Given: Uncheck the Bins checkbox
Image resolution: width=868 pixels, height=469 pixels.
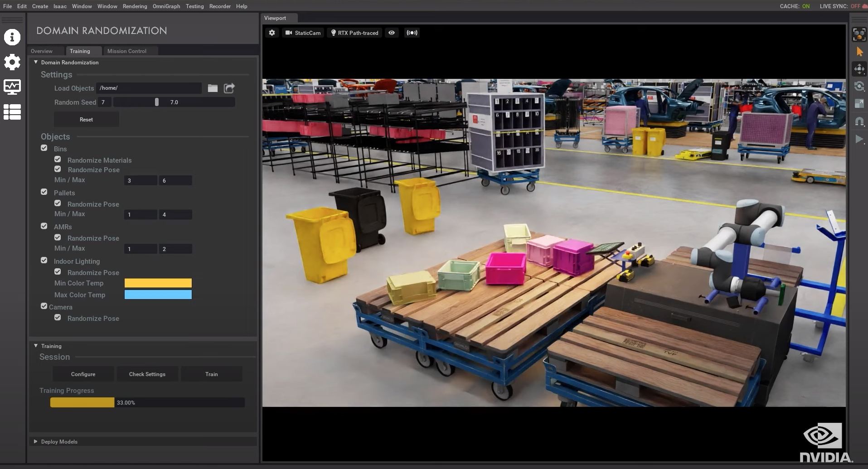Looking at the screenshot, I should (44, 148).
